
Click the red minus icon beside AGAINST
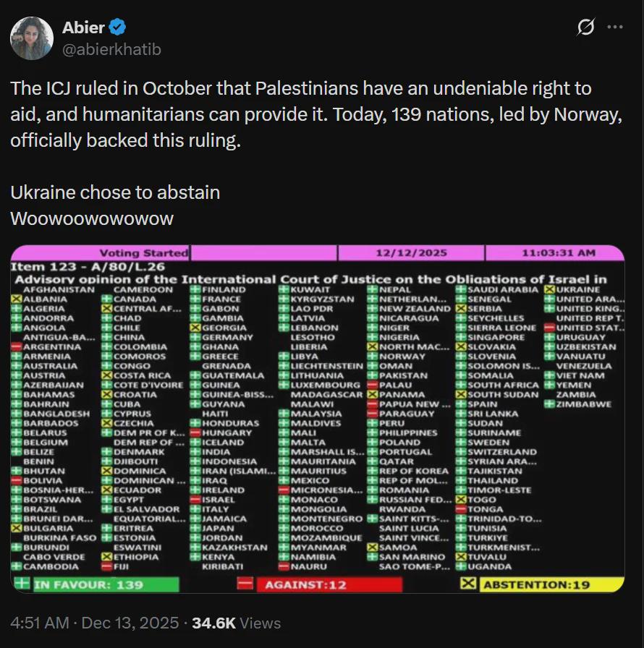coord(247,584)
